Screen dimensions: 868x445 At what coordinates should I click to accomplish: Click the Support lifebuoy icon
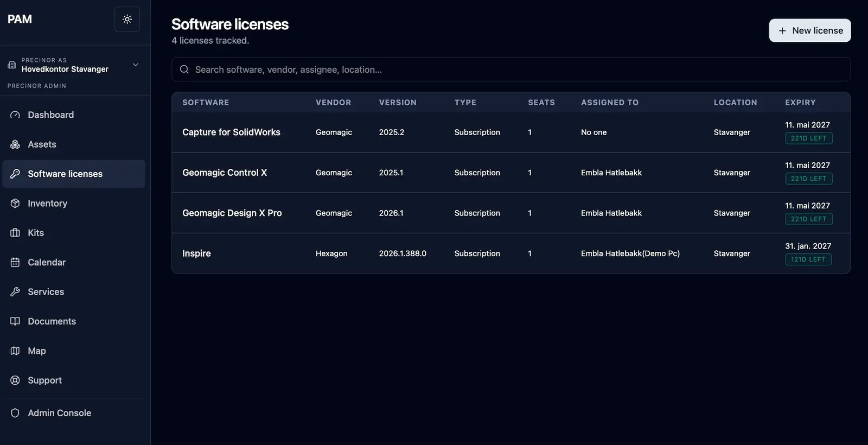[15, 380]
